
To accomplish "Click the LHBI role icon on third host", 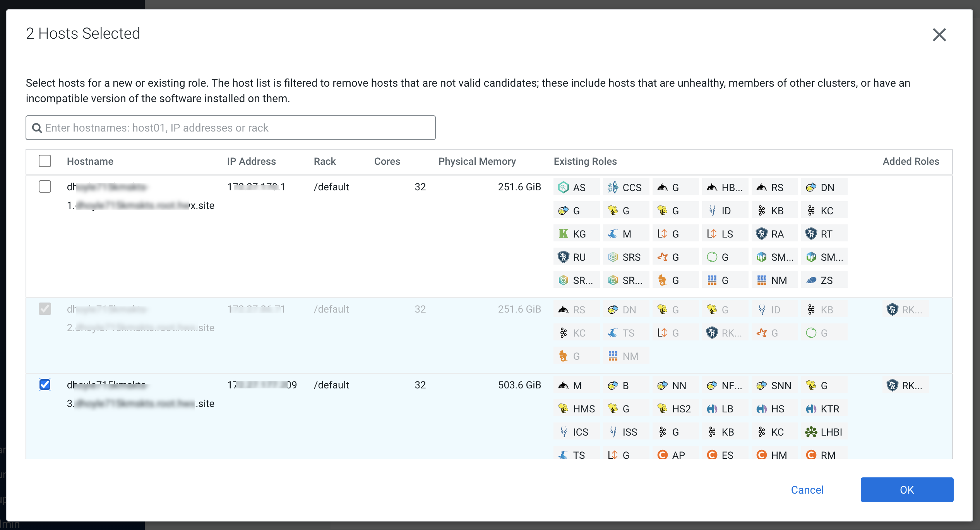I will pos(811,432).
